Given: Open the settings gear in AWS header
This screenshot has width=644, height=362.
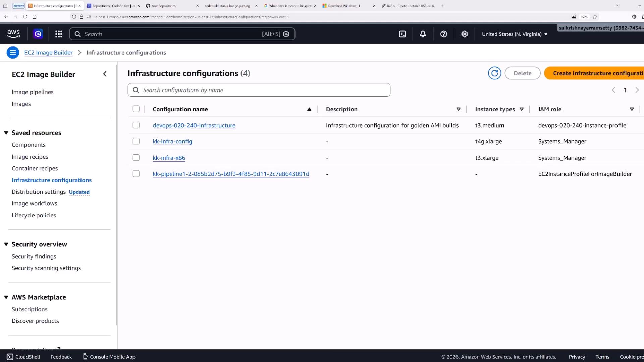Looking at the screenshot, I should pyautogui.click(x=465, y=34).
